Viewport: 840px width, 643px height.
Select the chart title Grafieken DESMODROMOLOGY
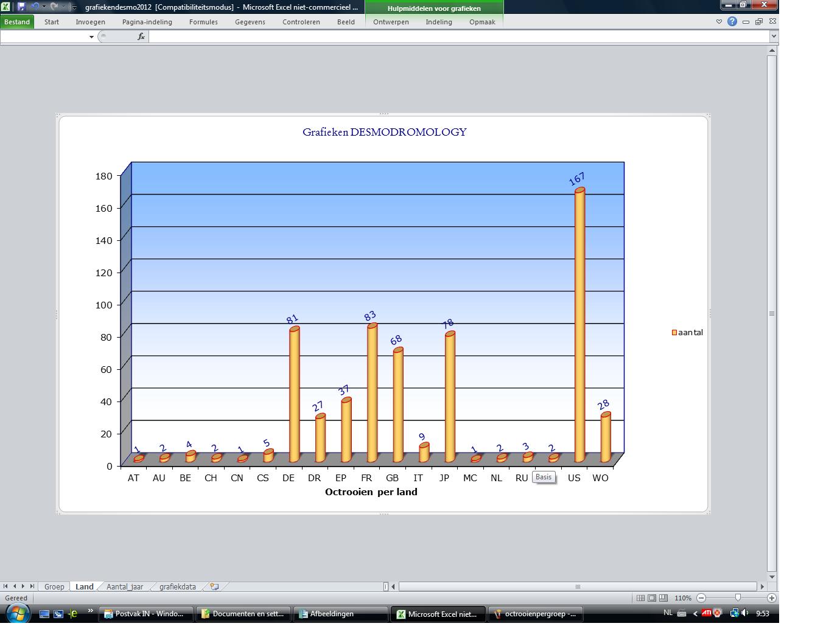[385, 132]
